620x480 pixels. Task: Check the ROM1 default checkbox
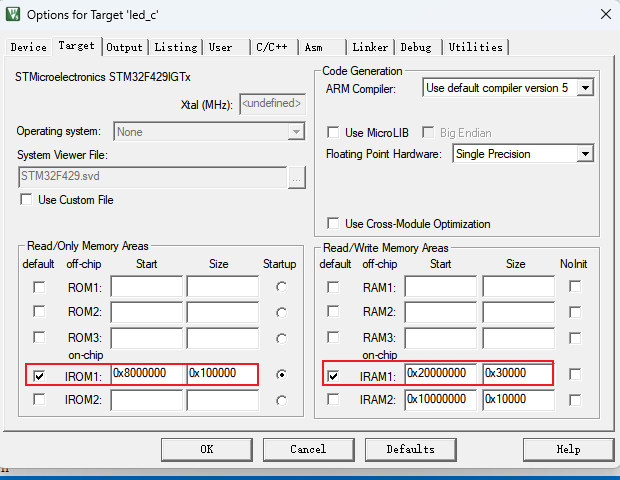point(39,287)
